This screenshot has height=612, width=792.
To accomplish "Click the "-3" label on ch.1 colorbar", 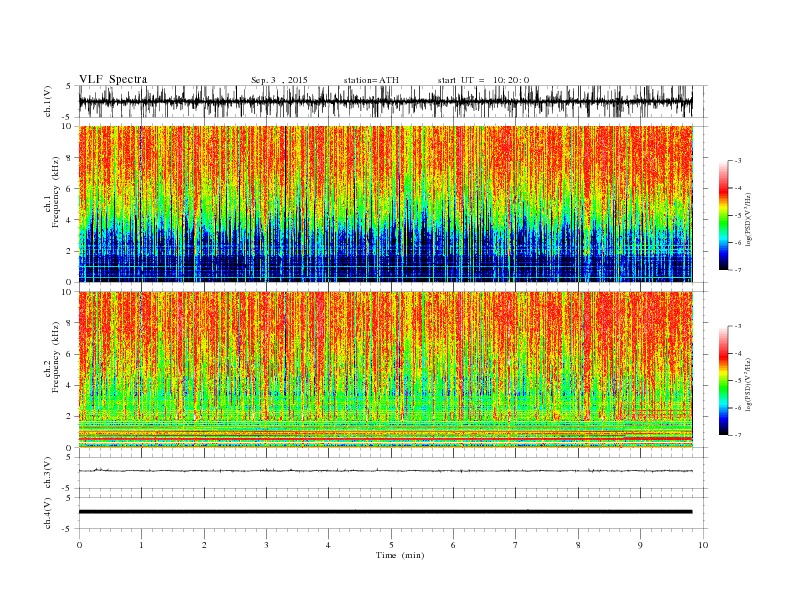I will (737, 161).
